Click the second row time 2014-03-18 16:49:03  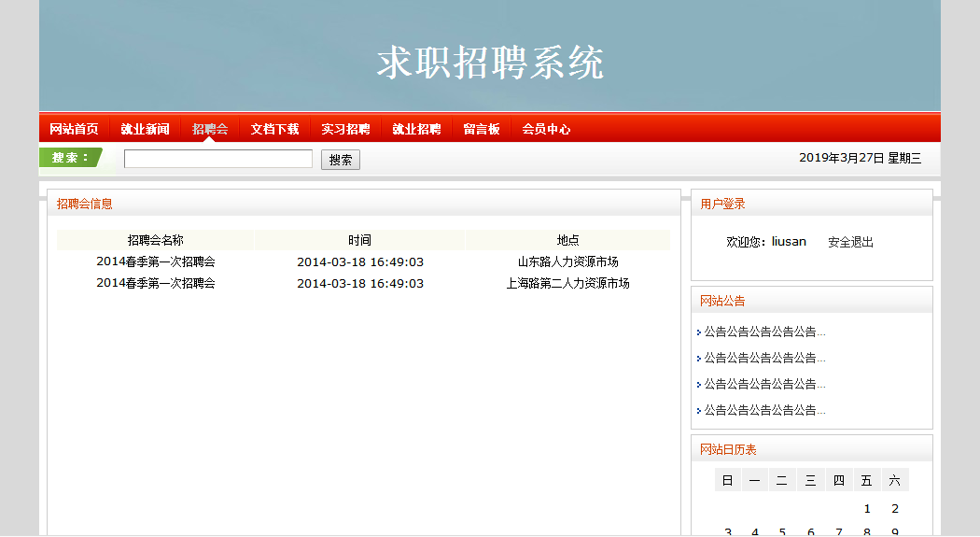click(x=360, y=283)
